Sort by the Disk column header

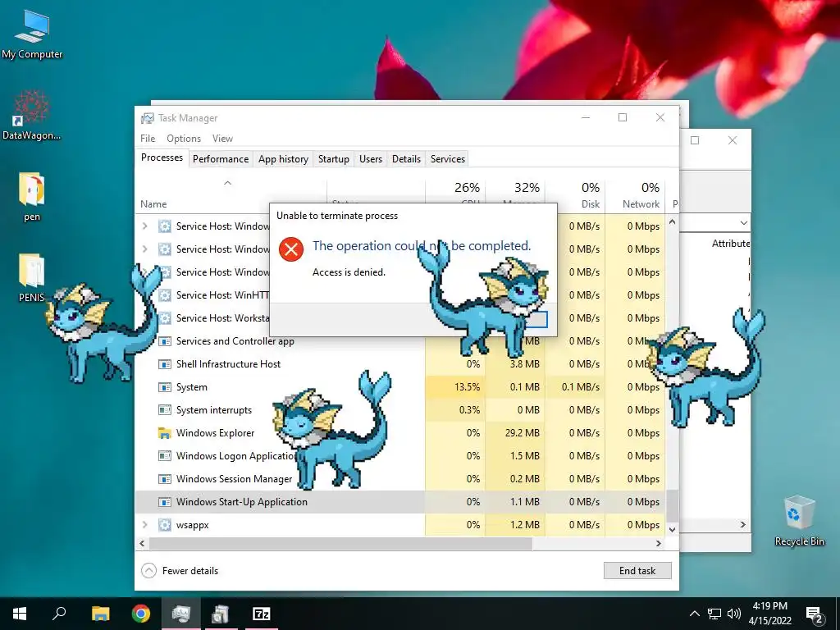tap(575, 195)
